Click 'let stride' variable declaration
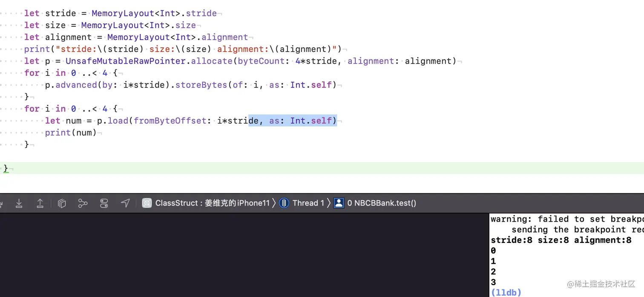 point(50,13)
